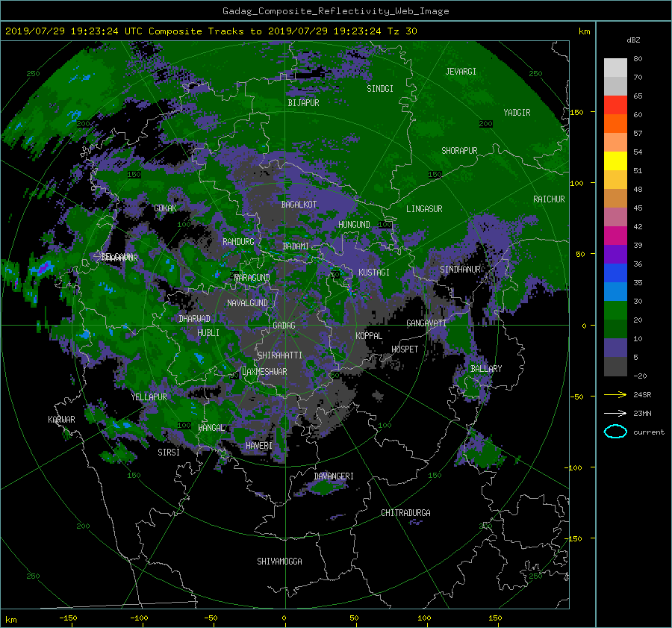Click the Gadag_Composite_Reflectivity_Web_Image title
The width and height of the screenshot is (672, 628).
335,11
